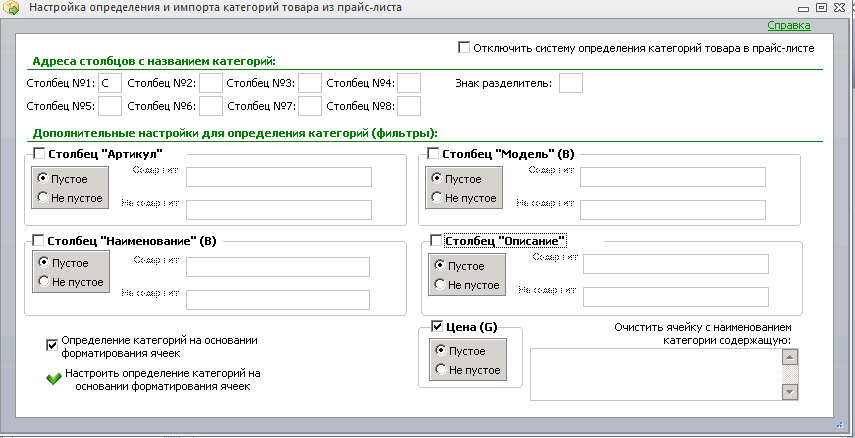Maximize the settings window
Viewport: 855px width, 438px height.
click(821, 8)
